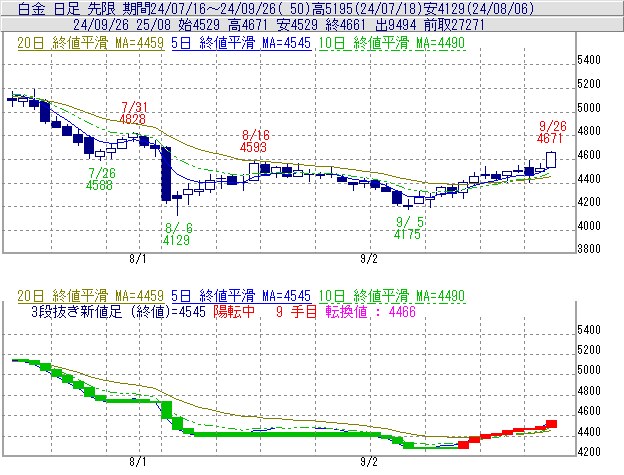Click the latest white candlestick on 9/26
The height and width of the screenshot is (475, 624).
click(551, 160)
